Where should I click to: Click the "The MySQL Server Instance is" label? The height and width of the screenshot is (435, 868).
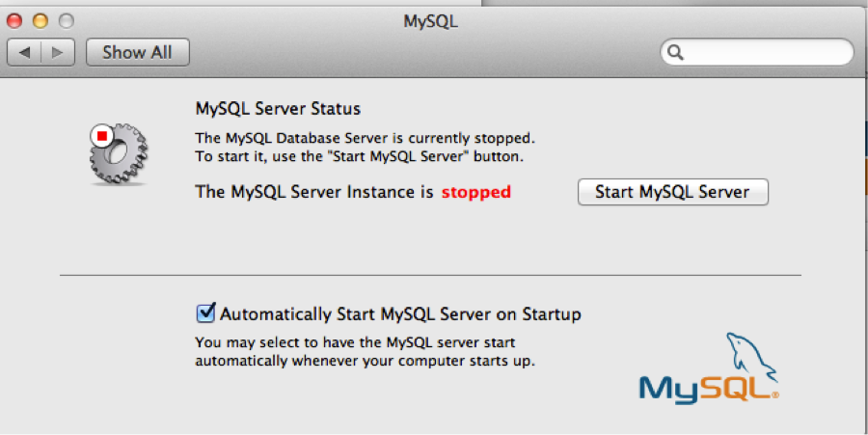coord(314,192)
